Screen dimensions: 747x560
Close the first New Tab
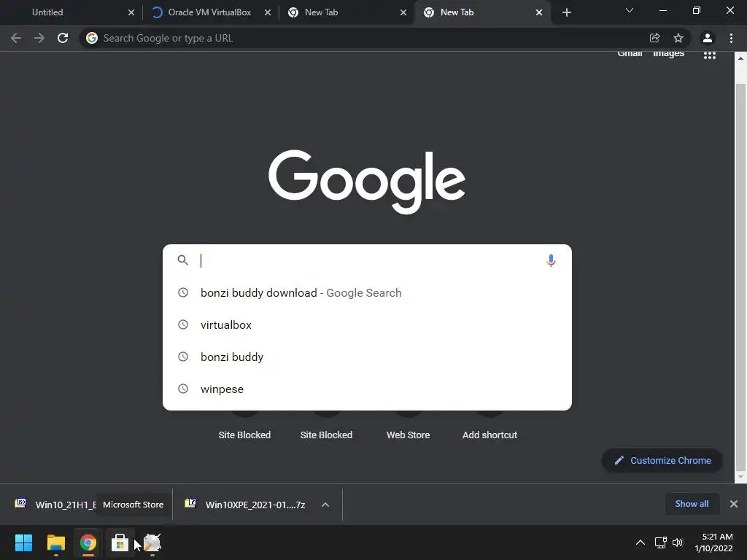coord(403,12)
